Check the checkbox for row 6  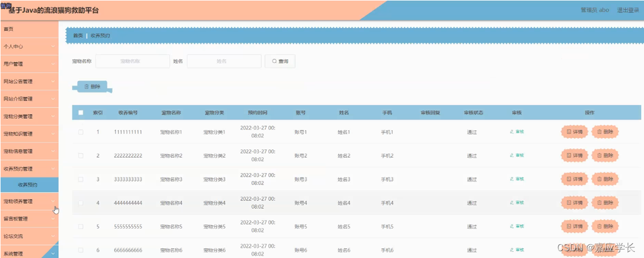(81, 250)
